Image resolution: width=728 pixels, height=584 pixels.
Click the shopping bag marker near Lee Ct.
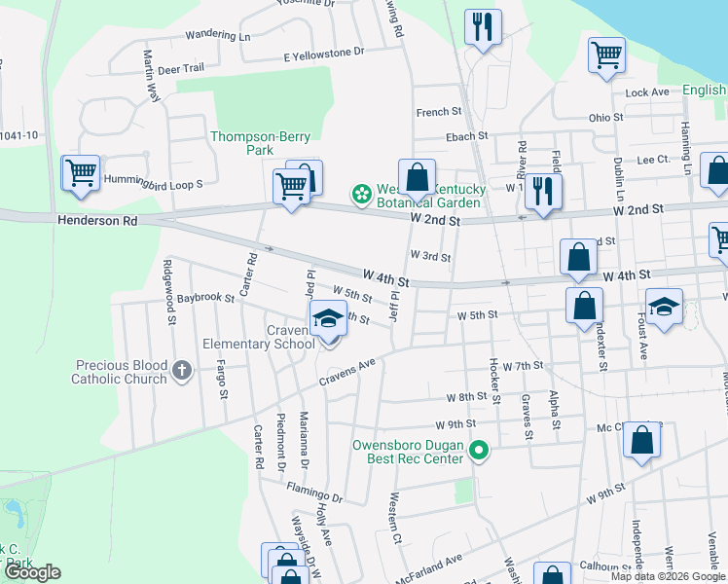tap(716, 172)
